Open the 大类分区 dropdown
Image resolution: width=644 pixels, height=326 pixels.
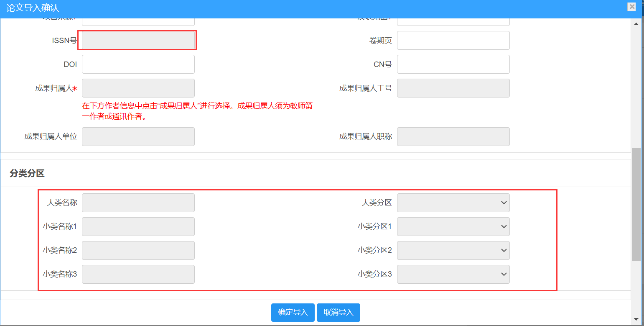(453, 203)
